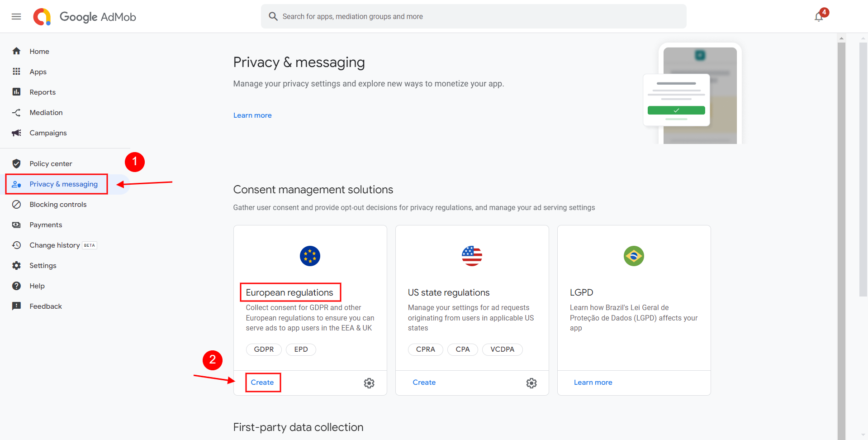Click the Mediation sidebar icon
This screenshot has height=440, width=868.
(x=16, y=112)
